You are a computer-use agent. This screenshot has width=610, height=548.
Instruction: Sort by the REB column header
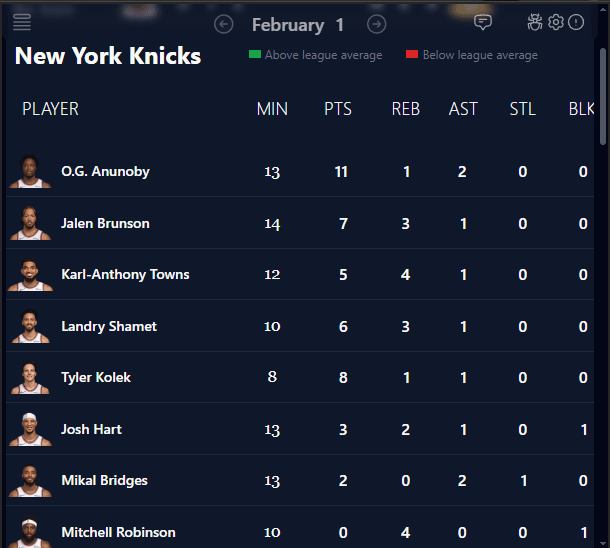coord(405,109)
